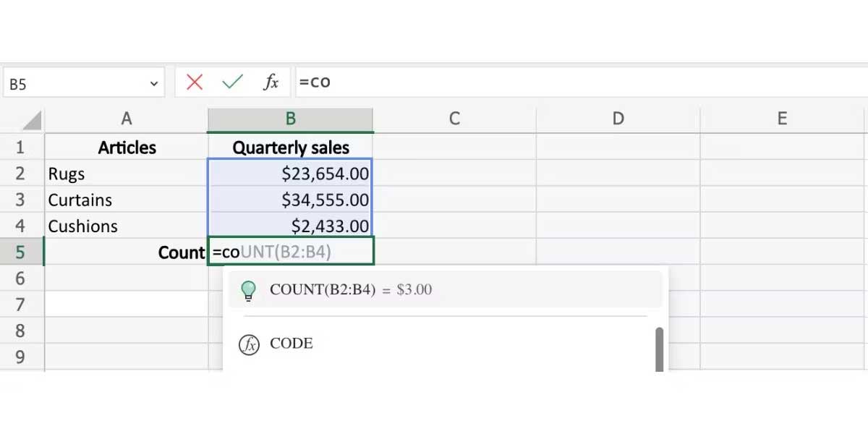
Task: Select the Count label cell A5
Action: pyautogui.click(x=127, y=252)
